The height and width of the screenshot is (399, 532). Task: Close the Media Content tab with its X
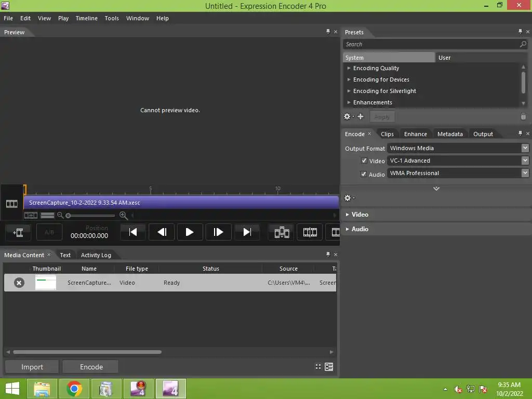(x=49, y=255)
